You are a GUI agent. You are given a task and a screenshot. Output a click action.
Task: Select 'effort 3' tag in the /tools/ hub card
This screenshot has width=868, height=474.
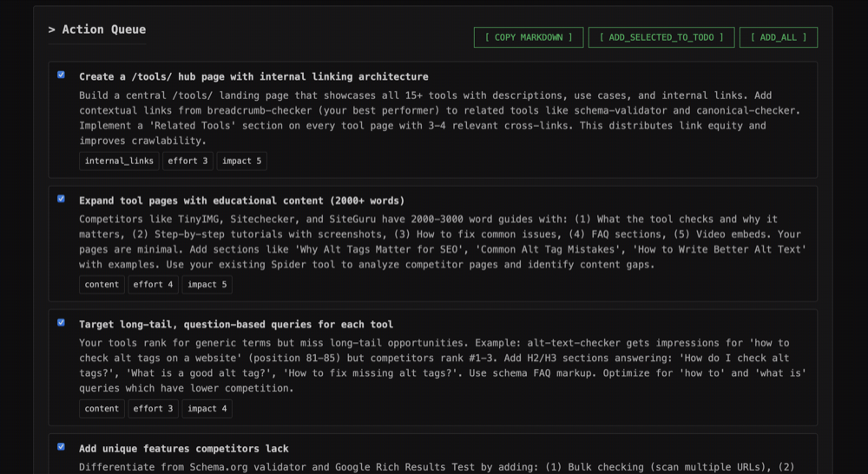tap(187, 161)
